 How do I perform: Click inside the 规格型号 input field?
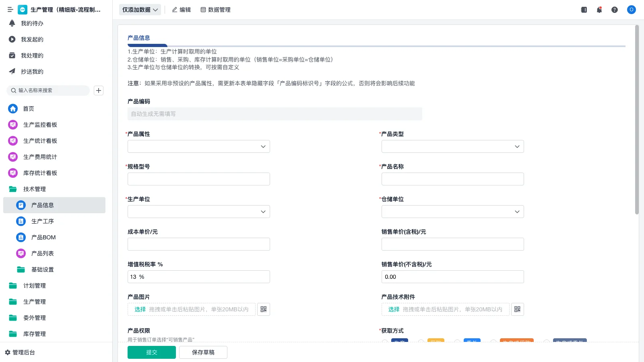[198, 179]
